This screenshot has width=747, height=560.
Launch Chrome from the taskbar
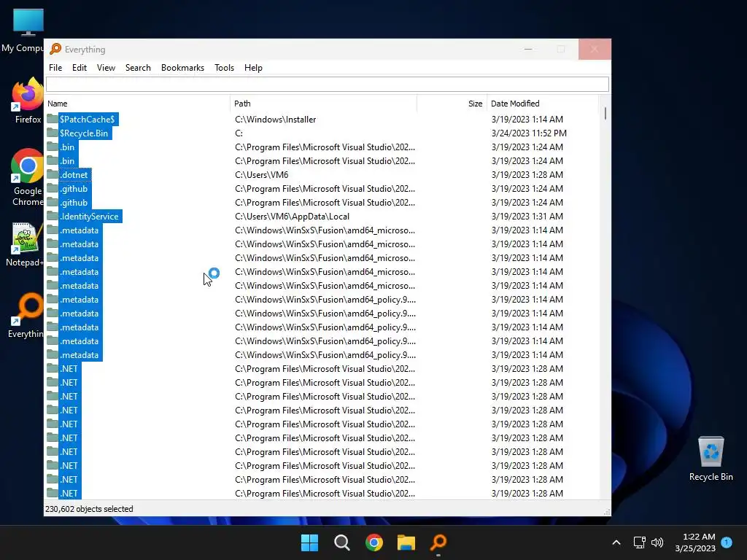(x=374, y=542)
